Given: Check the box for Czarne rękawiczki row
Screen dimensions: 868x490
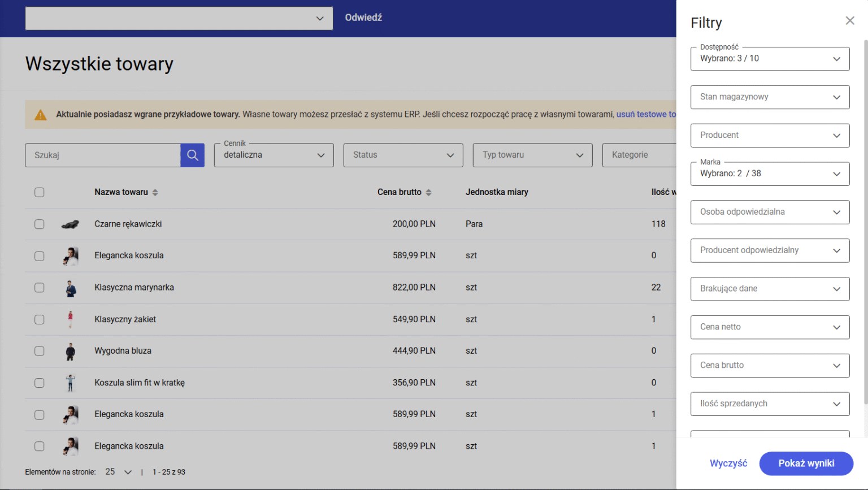Looking at the screenshot, I should pos(39,224).
